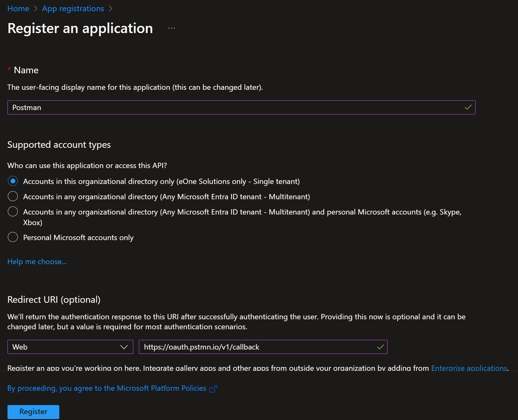
Task: Click the Register an application heading
Action: tap(80, 28)
